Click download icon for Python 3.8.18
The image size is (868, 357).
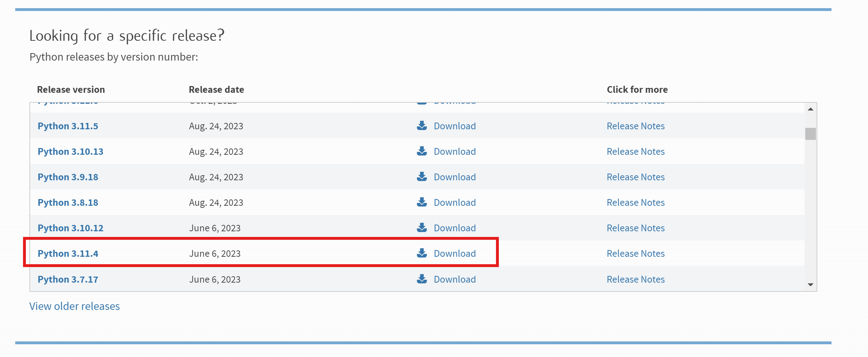point(422,202)
